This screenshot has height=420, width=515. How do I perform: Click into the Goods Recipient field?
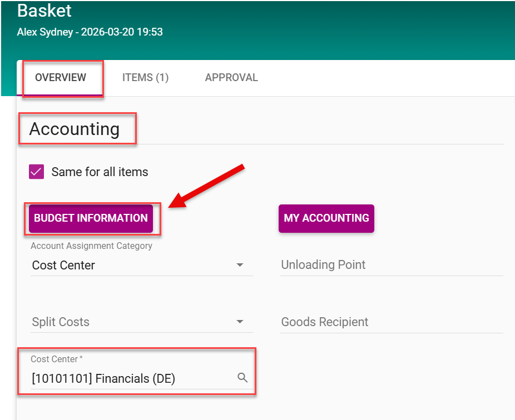392,322
